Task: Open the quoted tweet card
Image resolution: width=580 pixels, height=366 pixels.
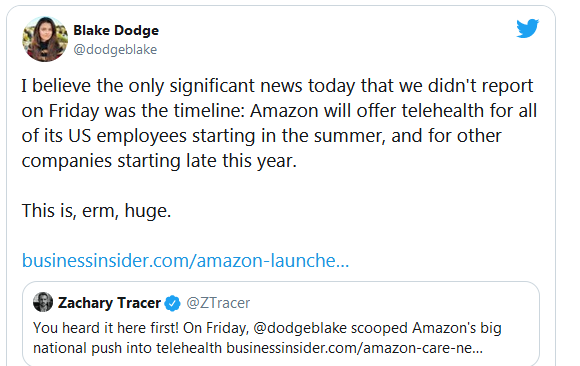Action: point(281,324)
